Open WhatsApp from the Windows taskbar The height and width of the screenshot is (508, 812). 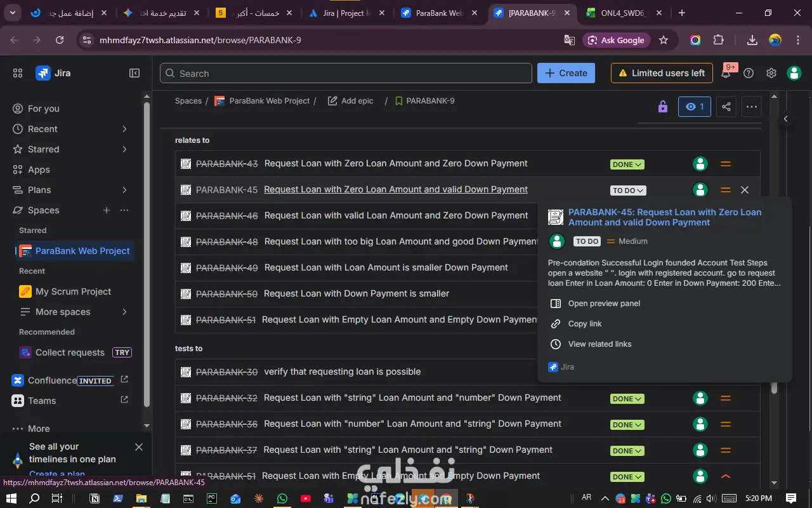282,498
